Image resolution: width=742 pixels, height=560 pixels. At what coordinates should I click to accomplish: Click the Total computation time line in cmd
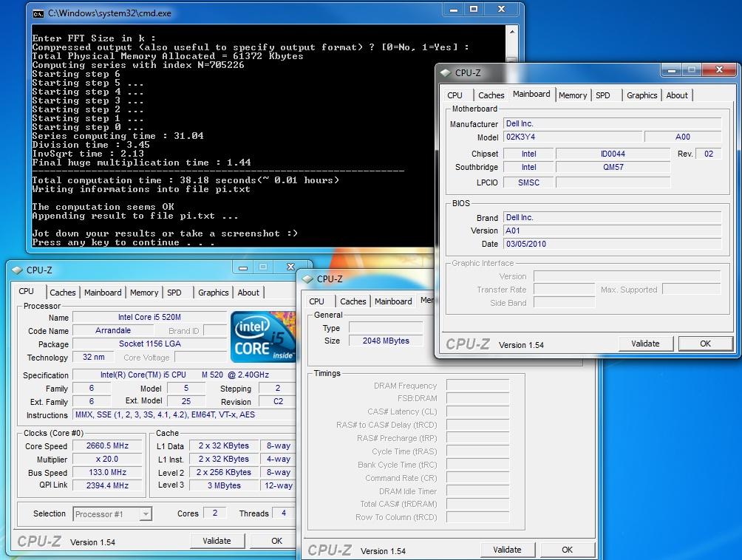click(185, 180)
